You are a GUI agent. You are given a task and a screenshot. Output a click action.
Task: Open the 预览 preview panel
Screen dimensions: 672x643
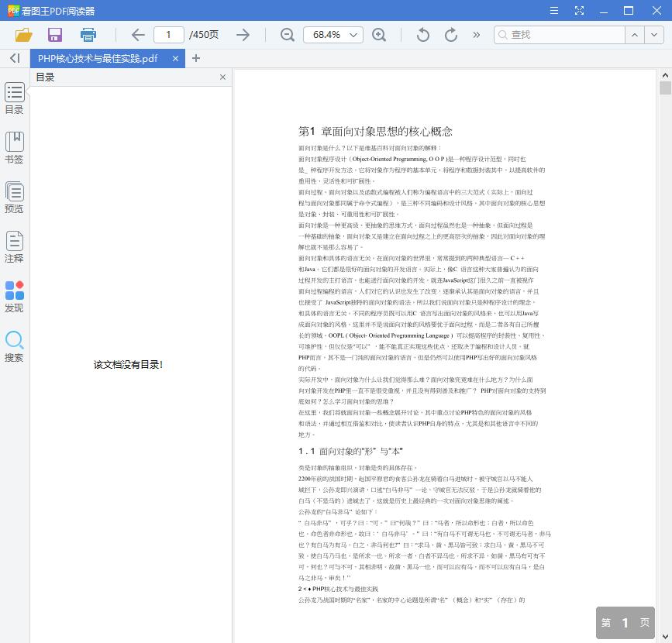pyautogui.click(x=14, y=196)
